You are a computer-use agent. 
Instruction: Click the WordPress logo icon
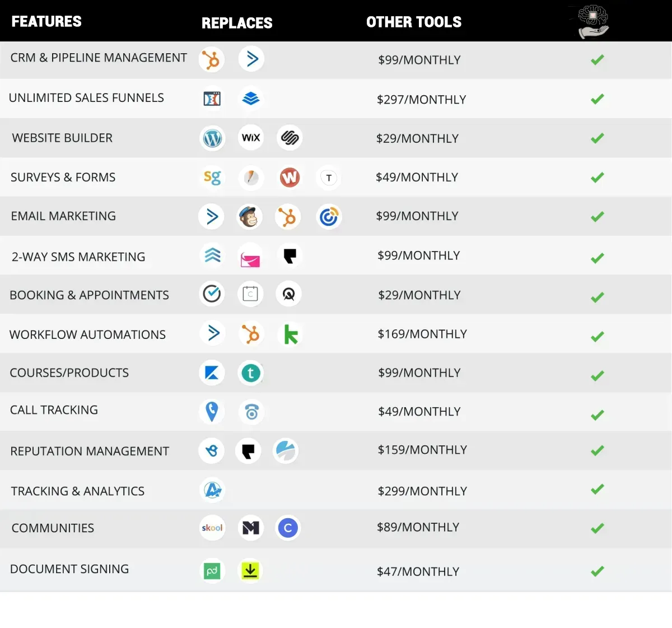[x=212, y=138]
